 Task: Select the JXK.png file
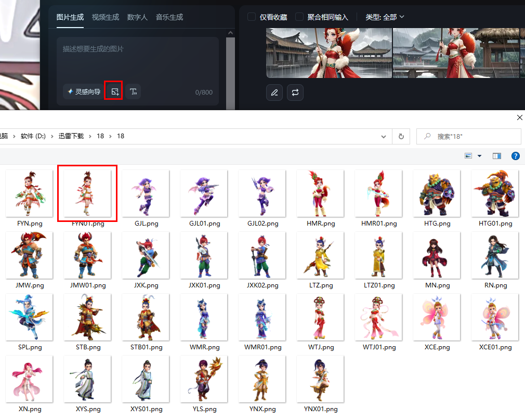(x=146, y=260)
